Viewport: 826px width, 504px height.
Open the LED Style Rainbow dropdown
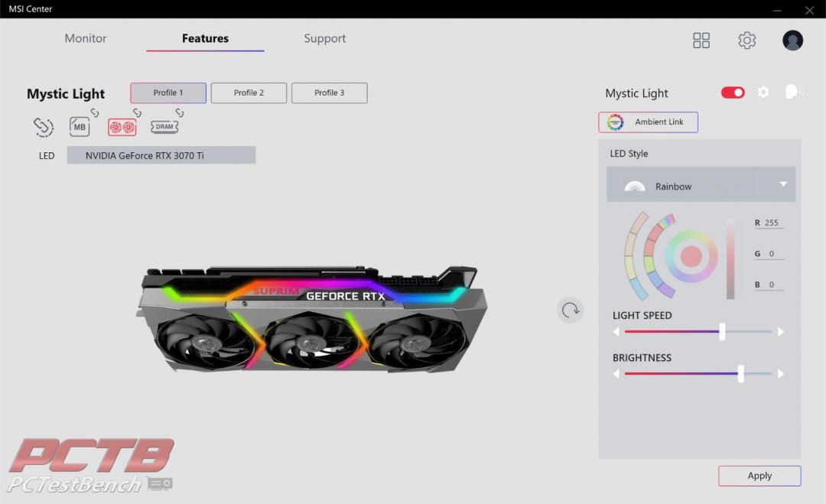(x=701, y=184)
